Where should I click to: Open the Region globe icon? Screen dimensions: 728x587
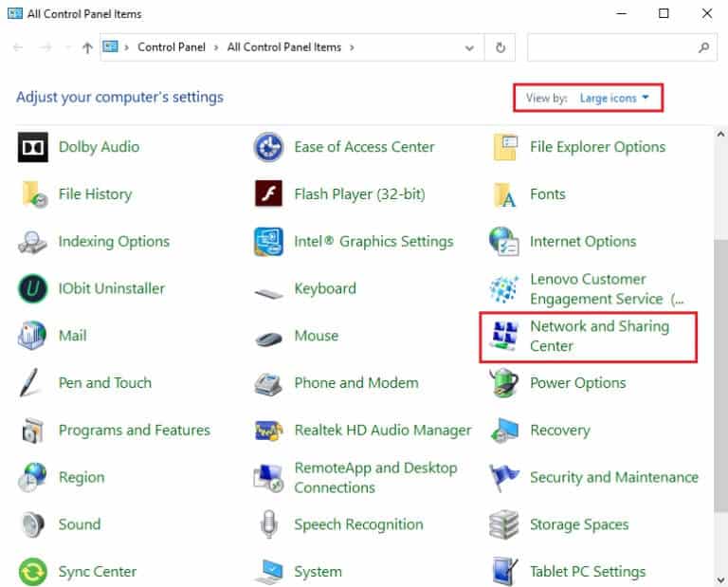tap(32, 477)
